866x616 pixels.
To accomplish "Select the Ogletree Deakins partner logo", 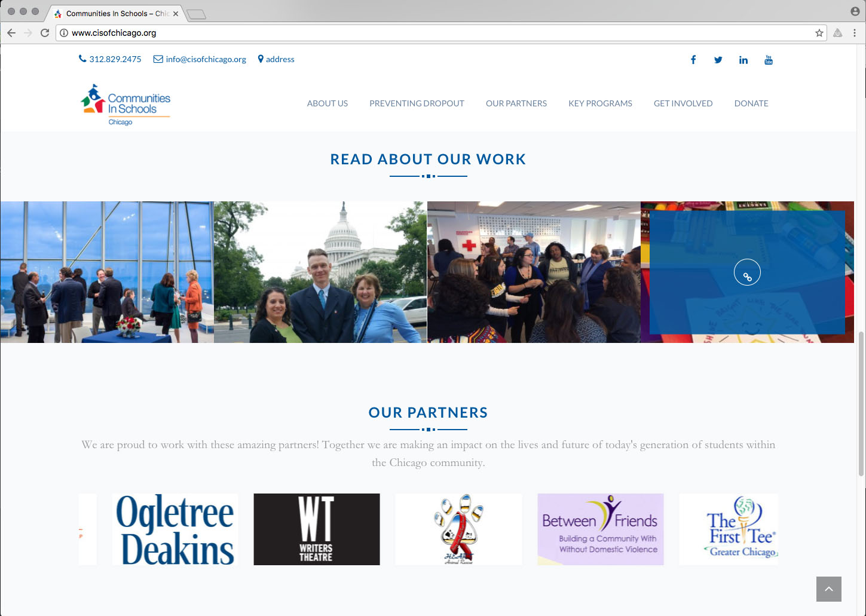I will [175, 529].
